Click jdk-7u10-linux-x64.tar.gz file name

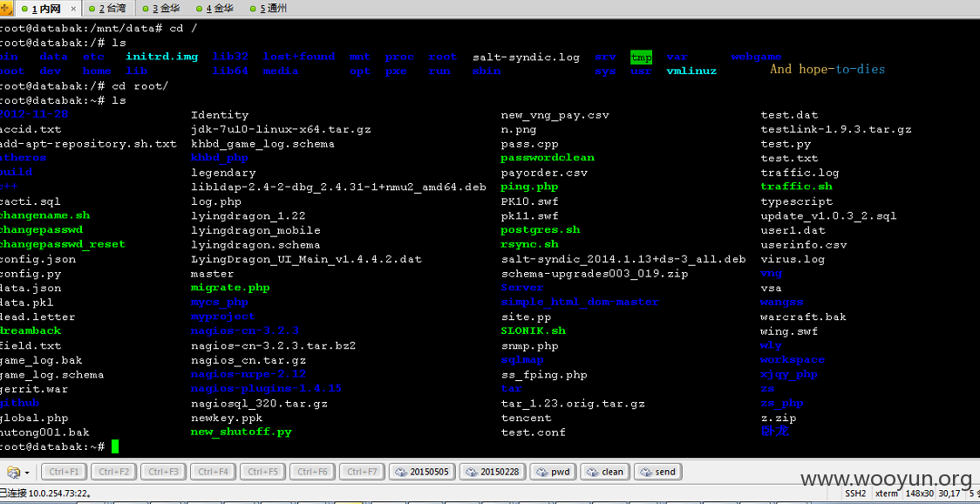point(282,129)
